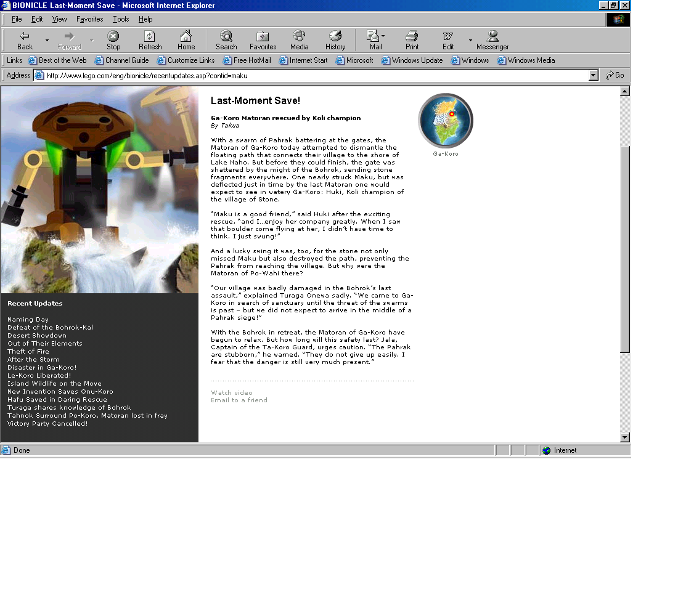Open the Favorites toolbar button
The height and width of the screenshot is (616, 678).
263,41
